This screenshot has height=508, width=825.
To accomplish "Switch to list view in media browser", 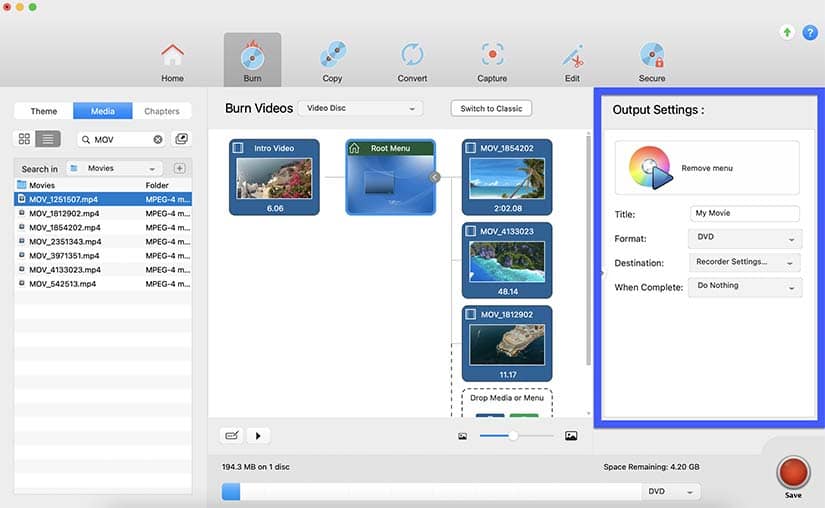I will (x=47, y=139).
